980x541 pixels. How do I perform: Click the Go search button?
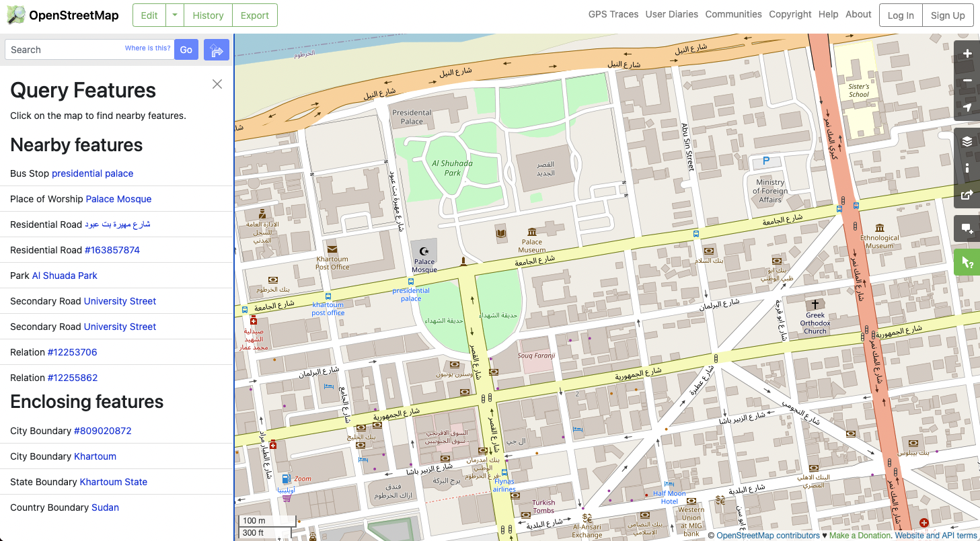(x=186, y=50)
